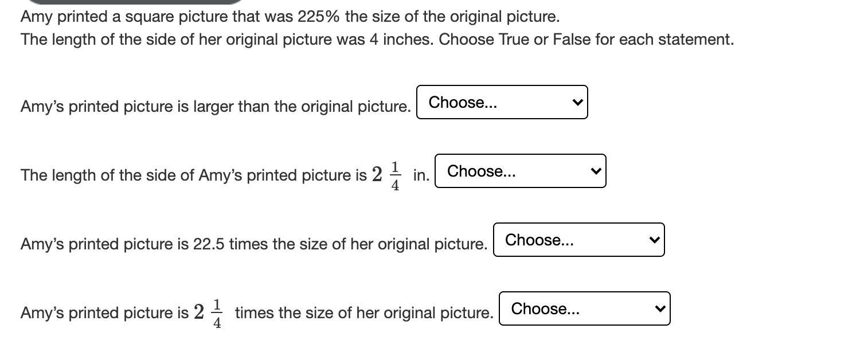Image resolution: width=868 pixels, height=344 pixels.
Task: Open dropdown for "larger than the original" statement
Action: tap(502, 102)
